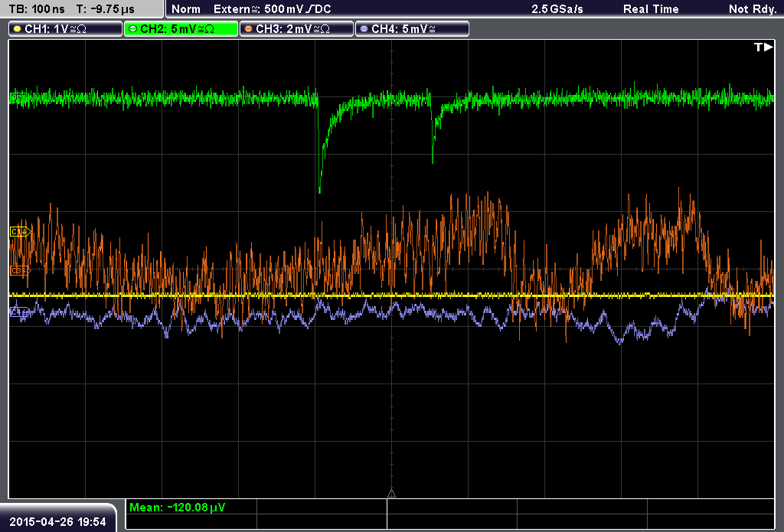Viewport: 784px width, 532px height.
Task: Click the 2015-04-26 19:54 date display
Action: click(x=58, y=521)
